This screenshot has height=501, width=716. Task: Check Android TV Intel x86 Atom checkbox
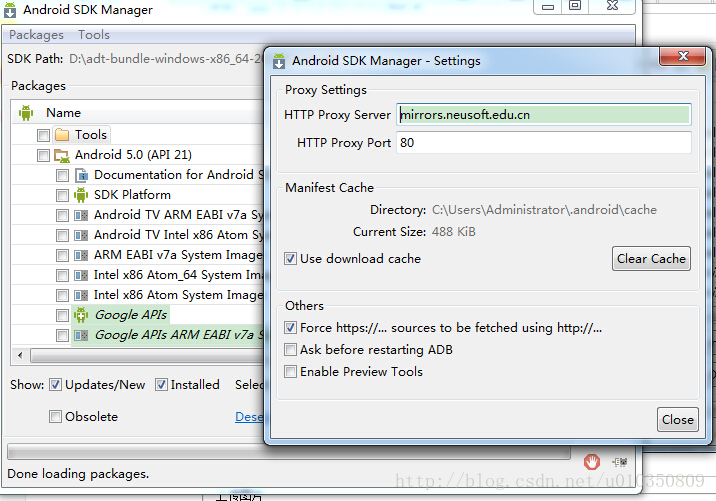(x=63, y=236)
